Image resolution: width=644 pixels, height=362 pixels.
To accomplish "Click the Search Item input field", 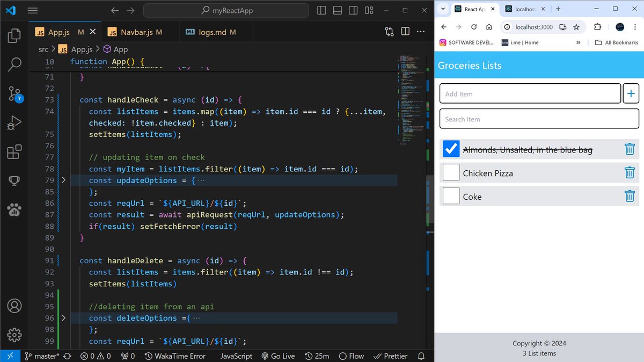I will coord(539,119).
